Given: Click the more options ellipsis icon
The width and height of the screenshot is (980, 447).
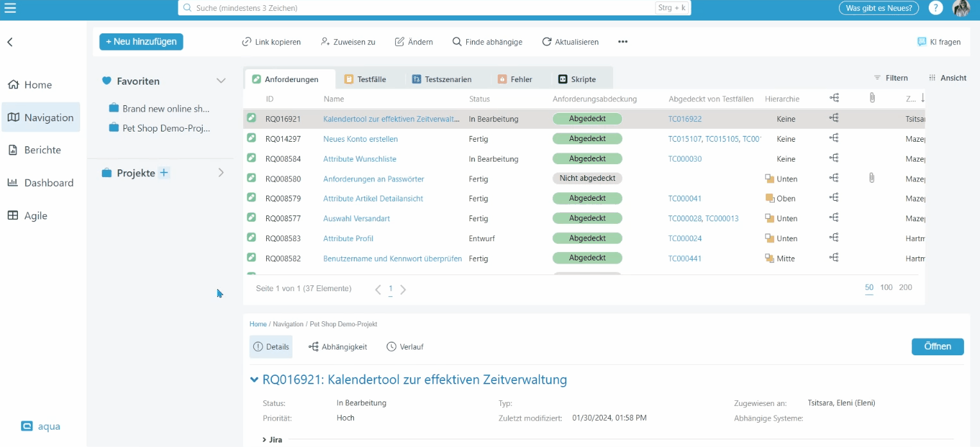Looking at the screenshot, I should (622, 42).
